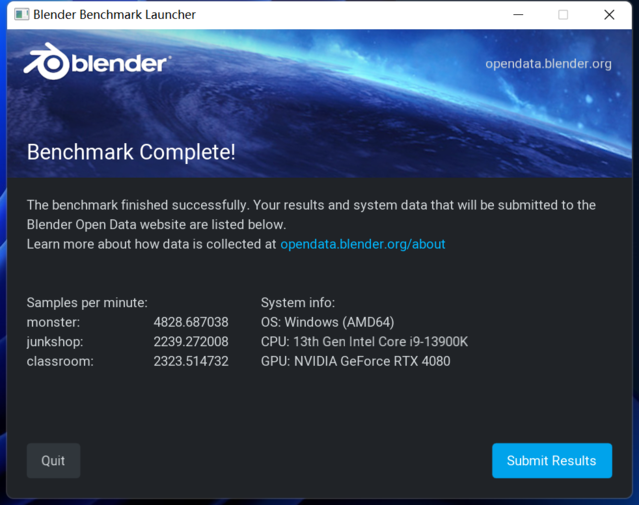
Task: Click the 'classroom:' label
Action: pos(60,361)
